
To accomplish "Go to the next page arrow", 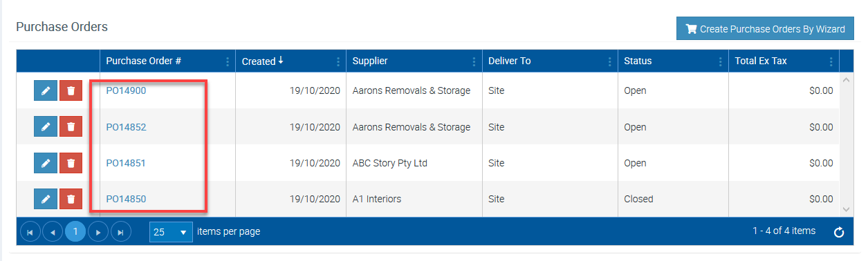I will click(98, 232).
